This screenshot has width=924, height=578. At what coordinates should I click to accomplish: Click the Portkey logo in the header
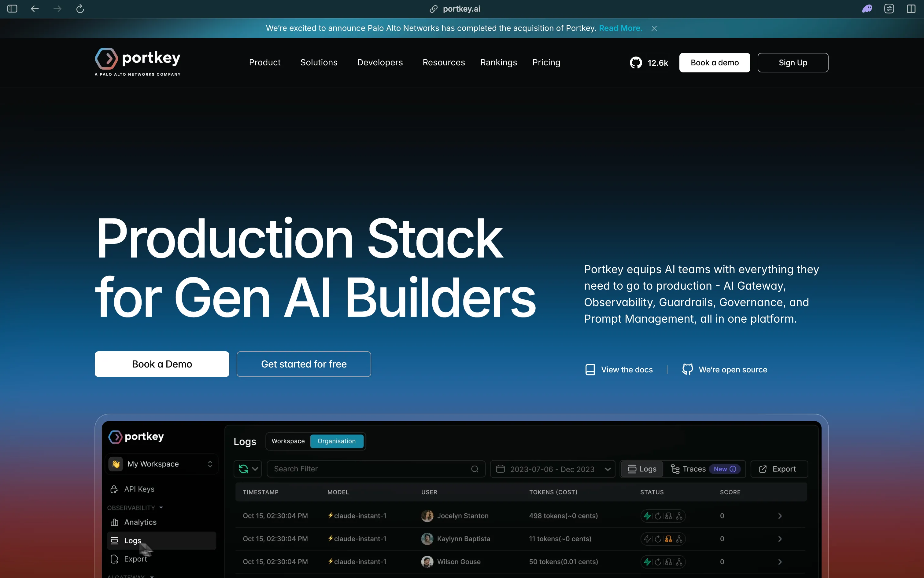tap(138, 62)
